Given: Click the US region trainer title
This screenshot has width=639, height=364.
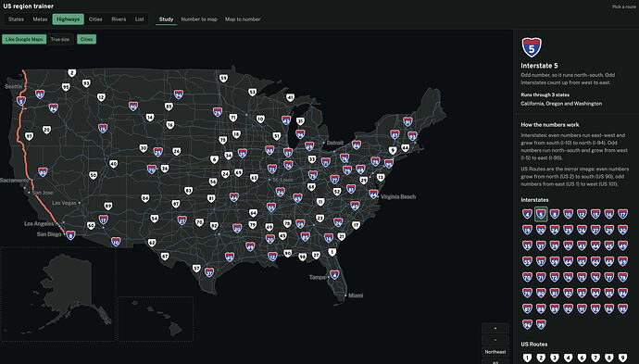Looking at the screenshot, I should tap(28, 6).
